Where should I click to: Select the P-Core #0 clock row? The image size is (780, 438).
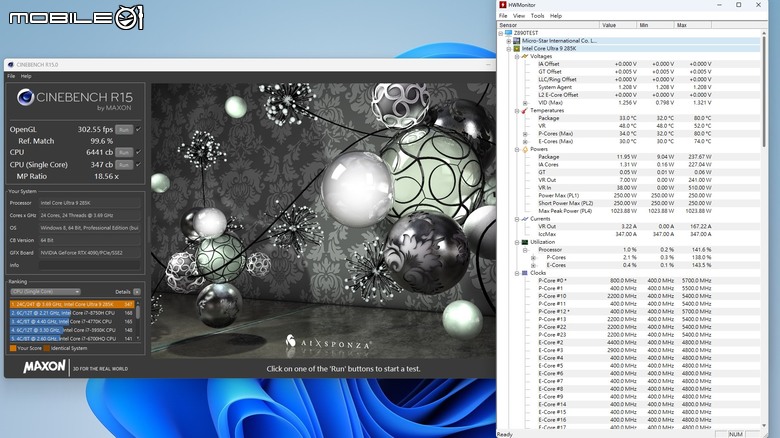pos(629,281)
